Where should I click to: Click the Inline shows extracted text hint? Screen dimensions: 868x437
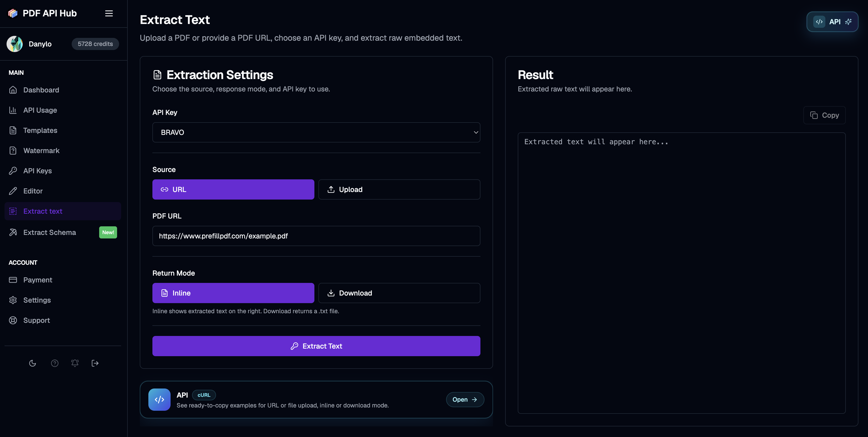tap(246, 311)
